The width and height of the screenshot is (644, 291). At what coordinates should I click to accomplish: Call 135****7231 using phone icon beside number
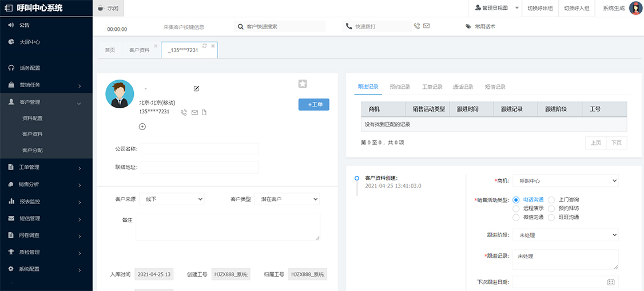[x=184, y=112]
